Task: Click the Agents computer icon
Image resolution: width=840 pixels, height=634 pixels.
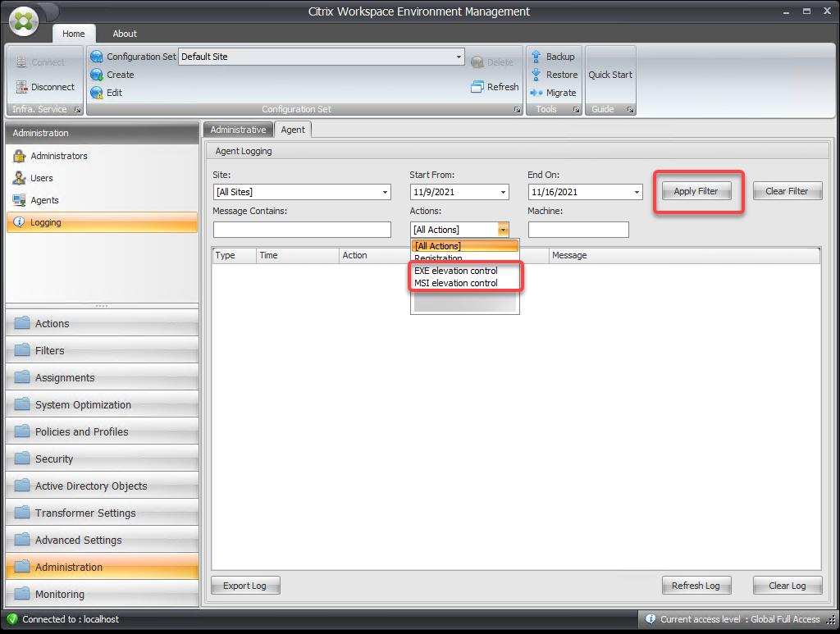Action: 20,200
